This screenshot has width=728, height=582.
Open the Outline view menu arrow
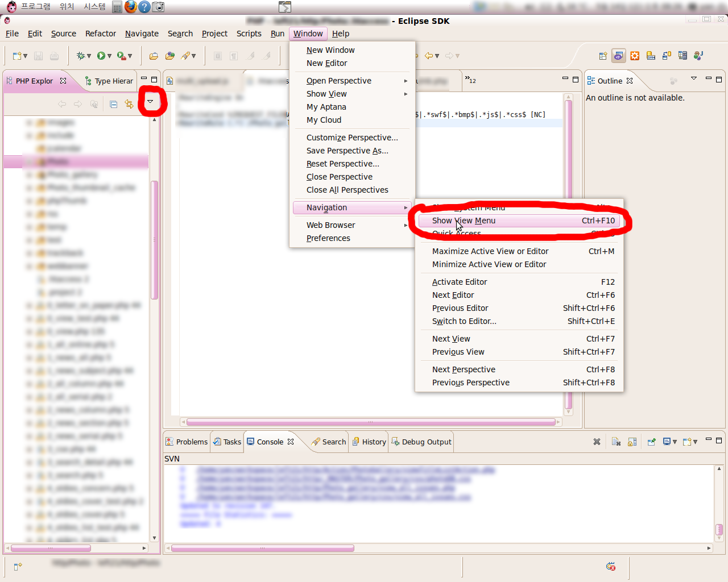694,78
